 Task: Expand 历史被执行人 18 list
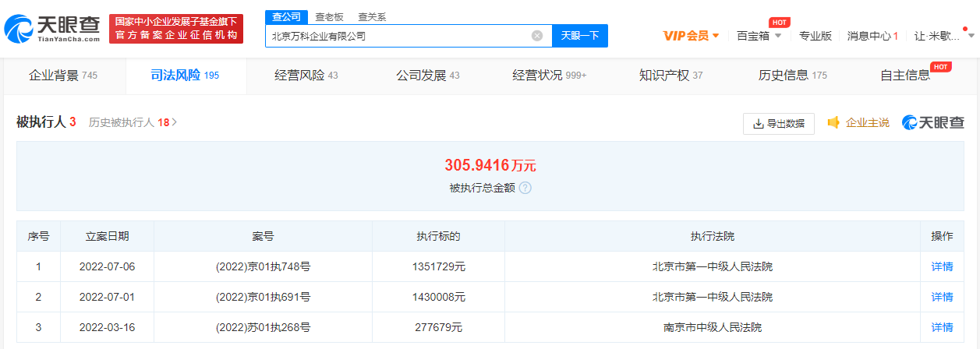(133, 122)
